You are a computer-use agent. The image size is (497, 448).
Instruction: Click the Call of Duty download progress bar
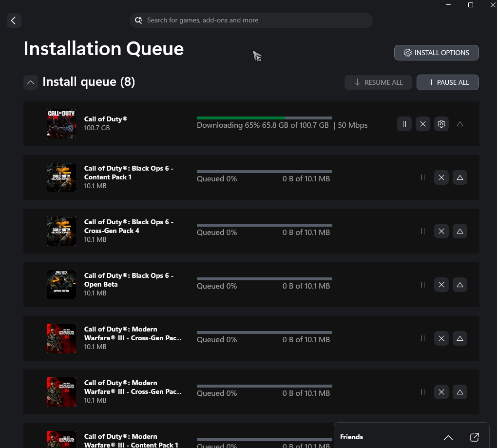point(264,118)
